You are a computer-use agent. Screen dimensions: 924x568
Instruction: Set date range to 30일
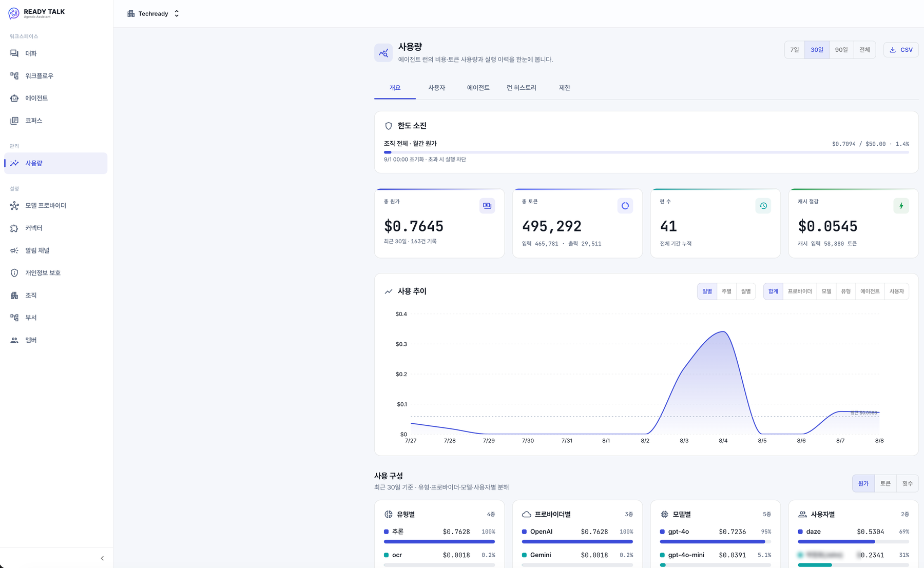pos(817,50)
